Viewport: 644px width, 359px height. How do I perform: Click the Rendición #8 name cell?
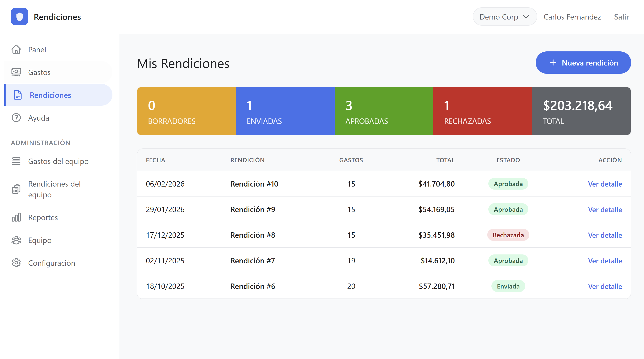[x=253, y=235]
